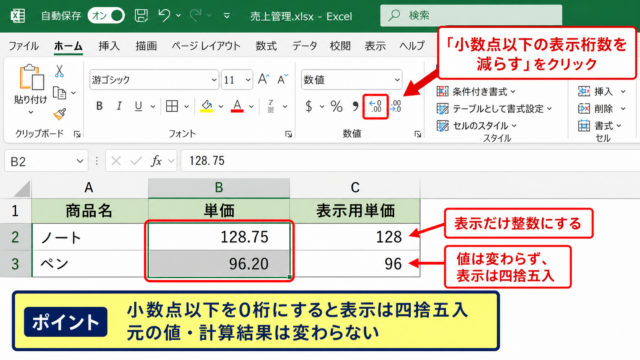The image size is (640, 360).
Task: Select row 3 header
Action: point(15,264)
